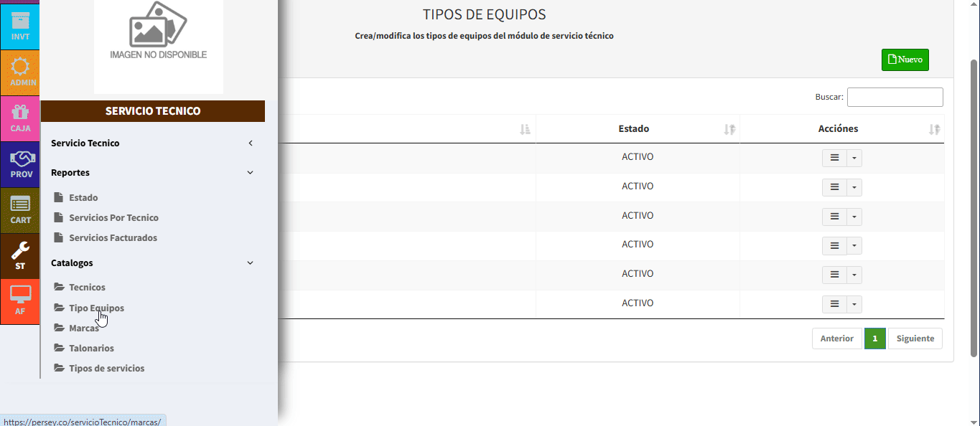The image size is (980, 426).
Task: Collapse the Reportes menu section
Action: point(152,173)
